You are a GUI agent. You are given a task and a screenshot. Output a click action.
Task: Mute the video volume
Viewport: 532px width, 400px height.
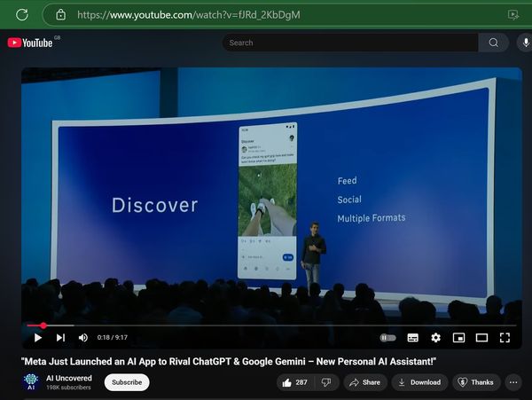[x=83, y=338]
